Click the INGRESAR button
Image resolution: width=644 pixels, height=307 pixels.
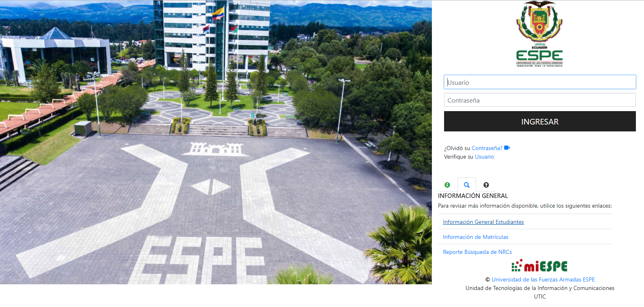pos(540,121)
